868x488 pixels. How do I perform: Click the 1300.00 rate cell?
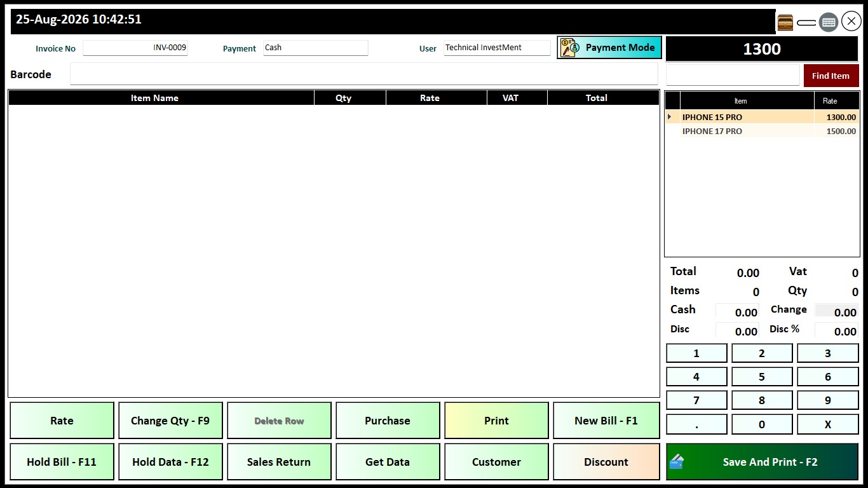(x=836, y=117)
